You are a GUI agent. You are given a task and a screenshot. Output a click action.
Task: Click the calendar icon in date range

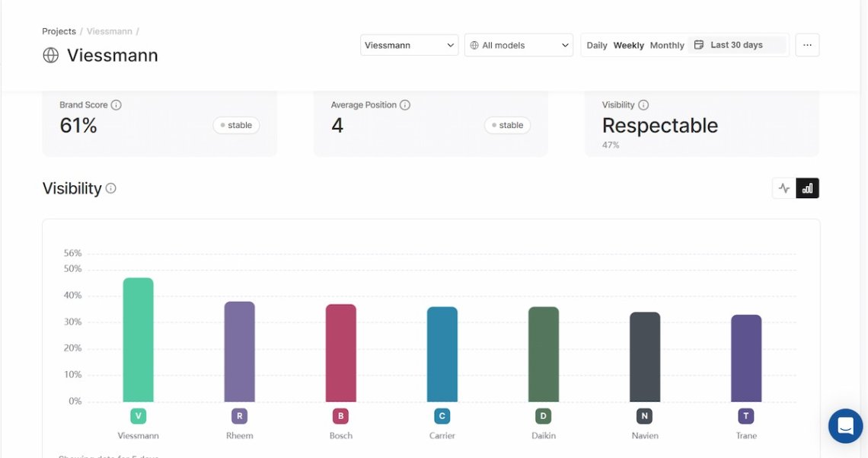[x=699, y=45]
